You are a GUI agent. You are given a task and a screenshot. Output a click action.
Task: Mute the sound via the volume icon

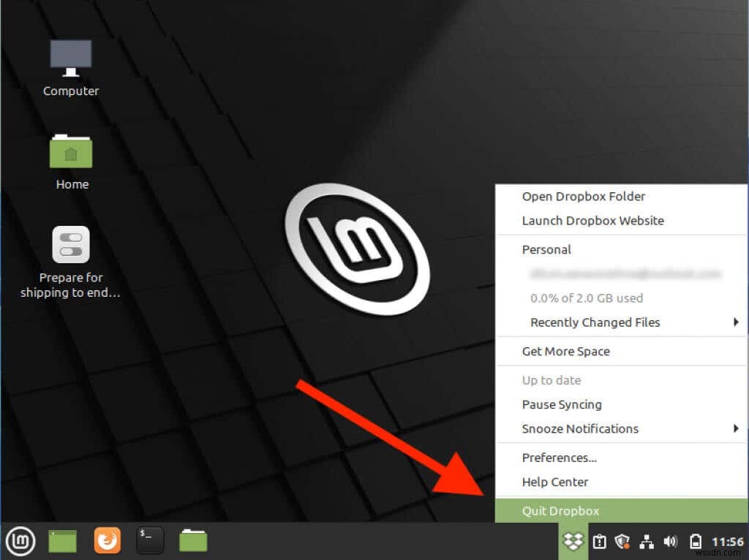670,541
